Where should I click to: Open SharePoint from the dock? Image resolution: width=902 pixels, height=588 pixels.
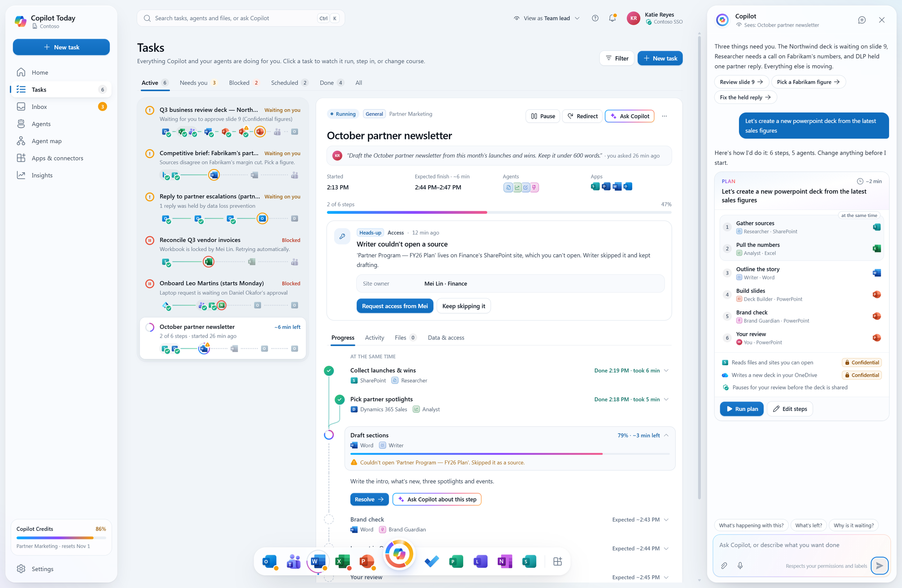coord(529,561)
